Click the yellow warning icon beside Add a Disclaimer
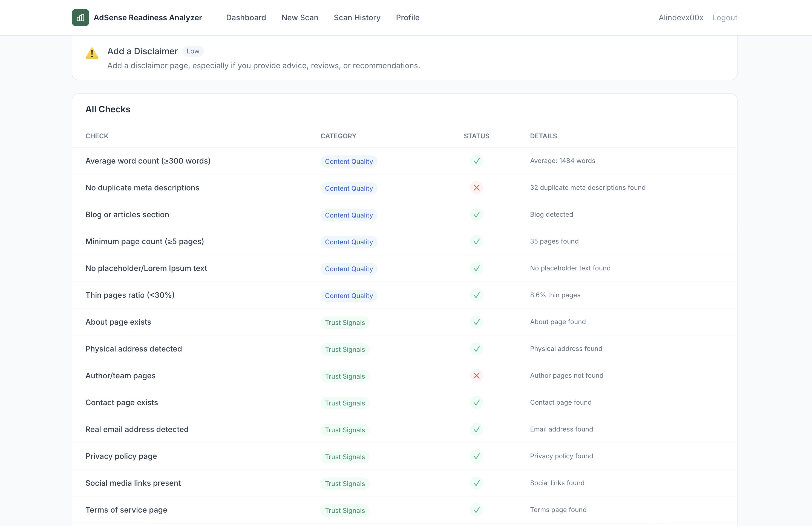Screen dimensions: 812x526 coord(92,53)
